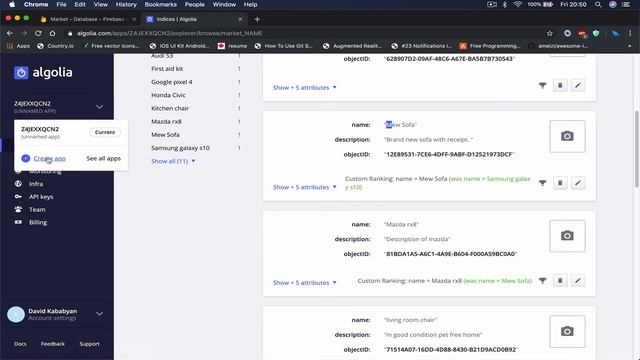
Task: Open the Chrome three-dot menu
Action: coord(630,33)
